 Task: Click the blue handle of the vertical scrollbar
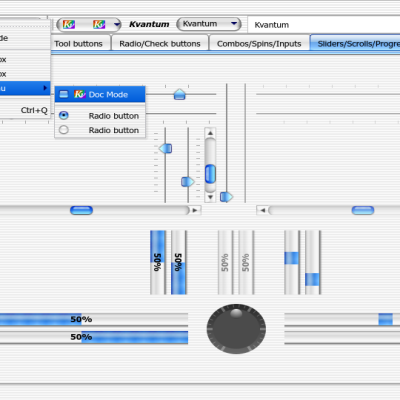(x=210, y=174)
